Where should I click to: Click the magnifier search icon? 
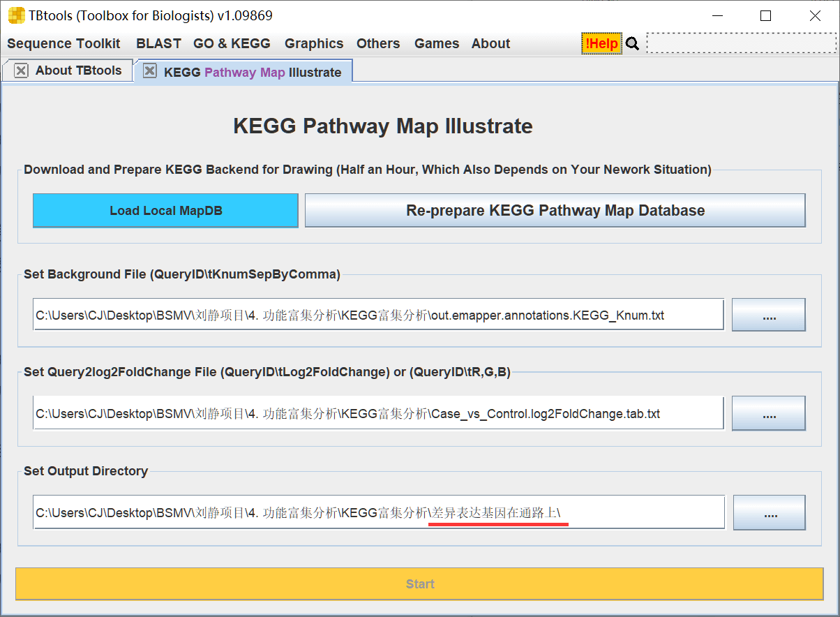(x=632, y=43)
